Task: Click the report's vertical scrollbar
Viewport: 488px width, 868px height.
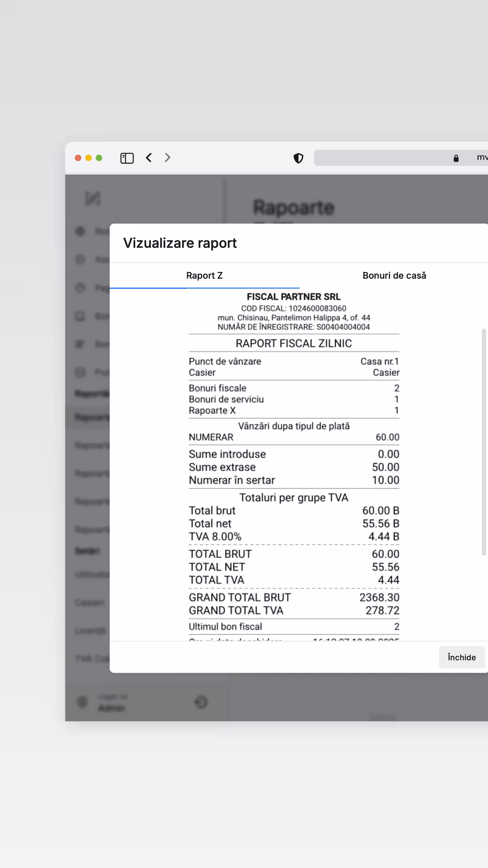Action: click(484, 442)
